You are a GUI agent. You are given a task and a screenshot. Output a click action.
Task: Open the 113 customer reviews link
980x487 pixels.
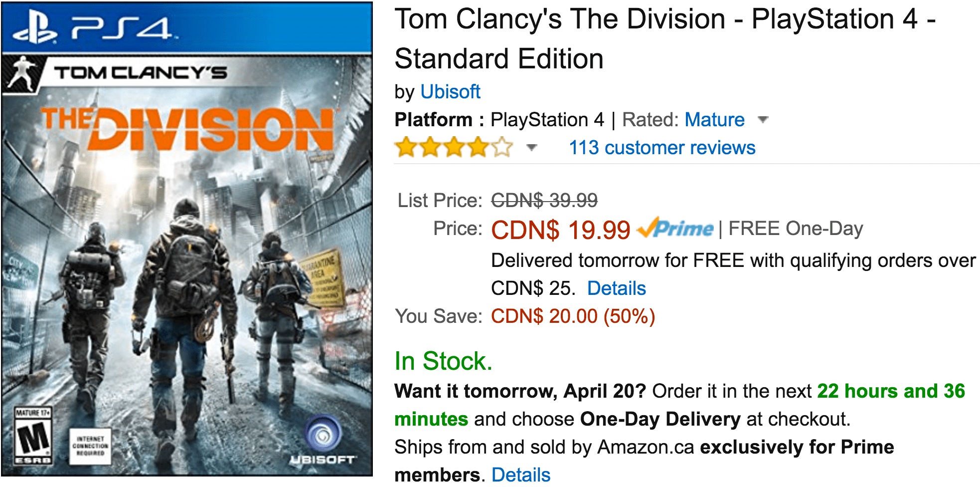(x=662, y=148)
